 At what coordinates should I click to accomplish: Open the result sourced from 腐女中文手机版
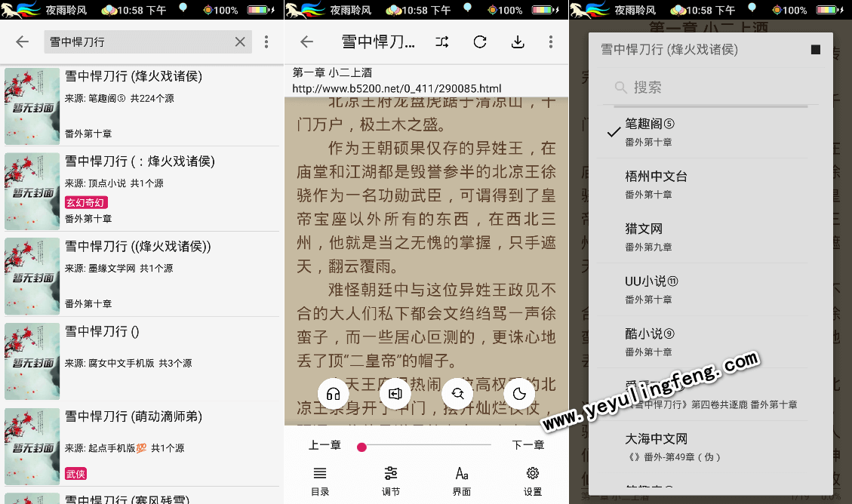(142, 361)
